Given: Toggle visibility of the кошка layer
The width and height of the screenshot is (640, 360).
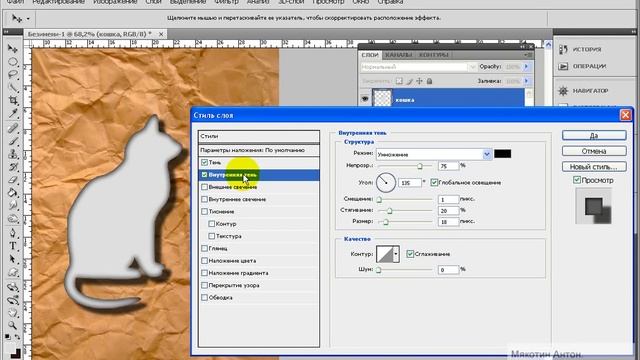Looking at the screenshot, I should [x=364, y=99].
